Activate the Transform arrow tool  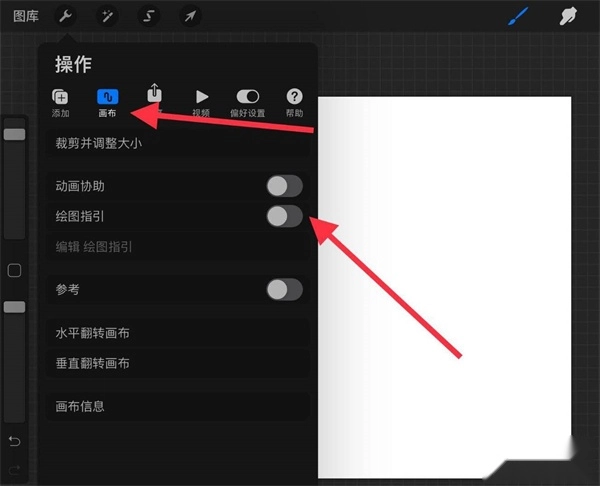pos(190,16)
